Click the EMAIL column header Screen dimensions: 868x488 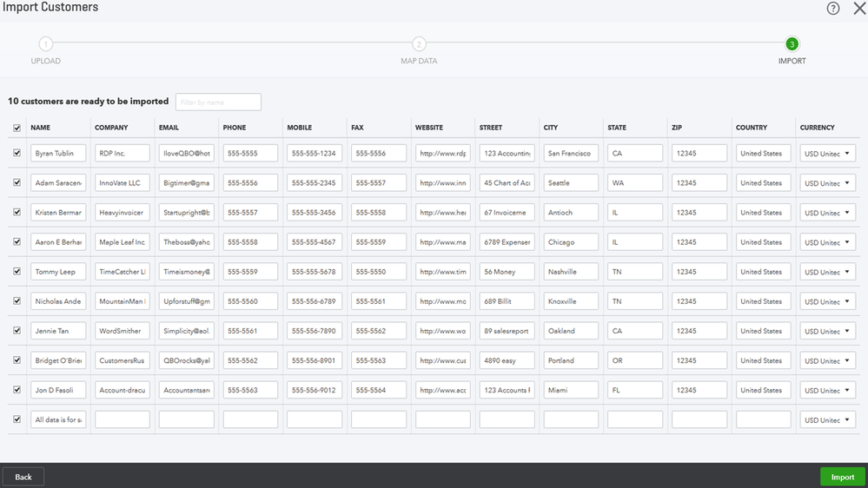169,128
